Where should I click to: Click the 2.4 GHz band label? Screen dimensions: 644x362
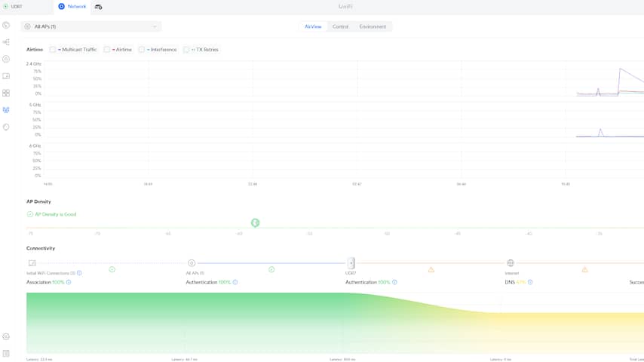[x=34, y=64]
